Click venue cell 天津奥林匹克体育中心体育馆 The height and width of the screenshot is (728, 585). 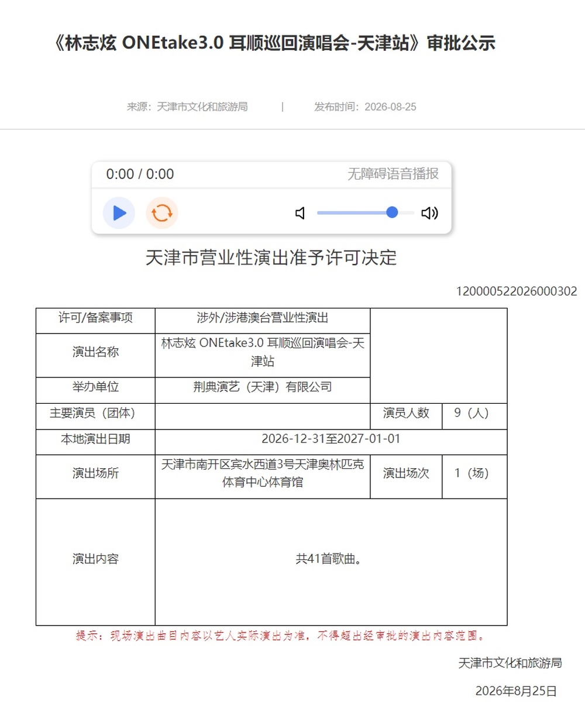[263, 476]
